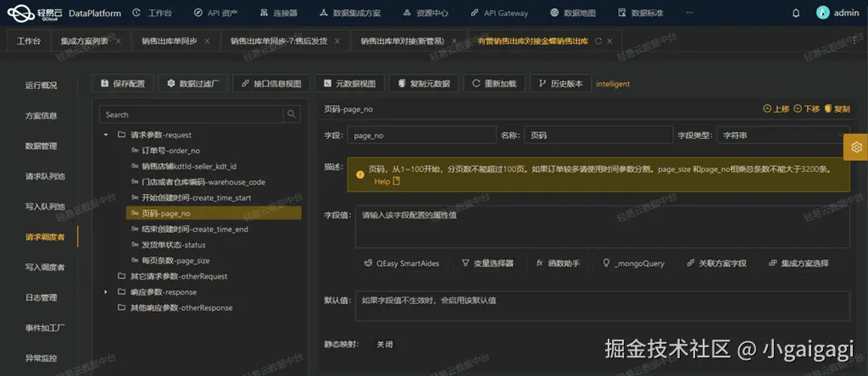Click 元数据视图 button
Image resolution: width=868 pixels, height=376 pixels.
[349, 84]
